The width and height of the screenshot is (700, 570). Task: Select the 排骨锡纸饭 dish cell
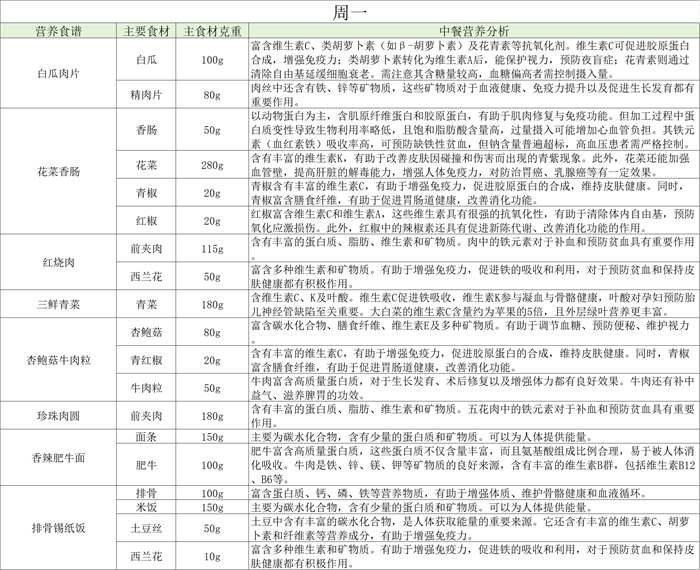(x=57, y=527)
